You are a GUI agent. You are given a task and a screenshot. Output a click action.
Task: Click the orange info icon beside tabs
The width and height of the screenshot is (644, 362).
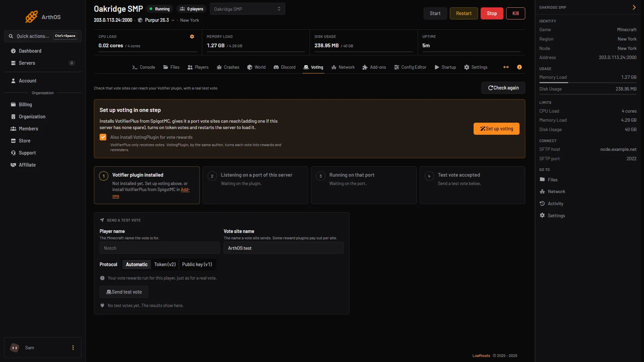[519, 67]
